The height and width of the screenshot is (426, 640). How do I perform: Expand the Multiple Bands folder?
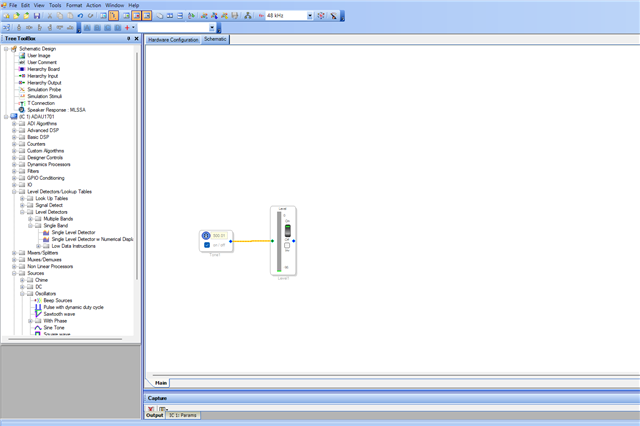click(x=30, y=219)
